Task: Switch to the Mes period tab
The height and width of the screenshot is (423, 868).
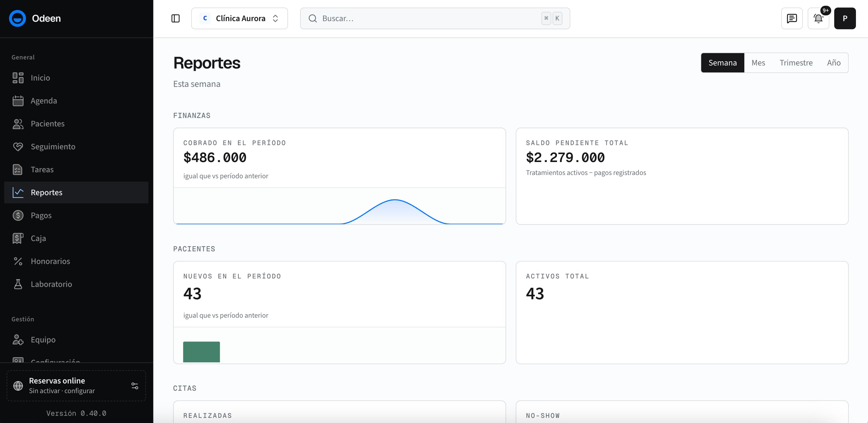Action: pyautogui.click(x=758, y=63)
